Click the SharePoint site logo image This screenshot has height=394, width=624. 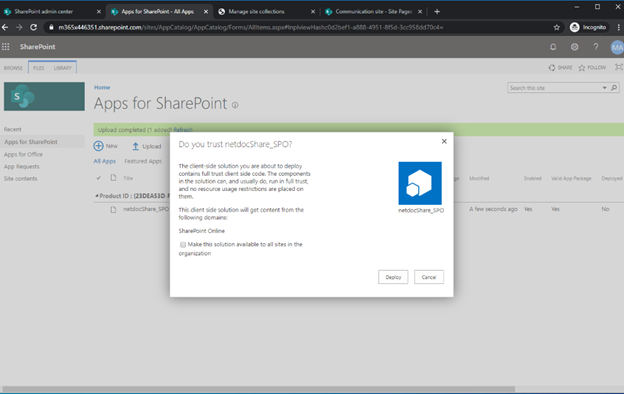[44, 96]
